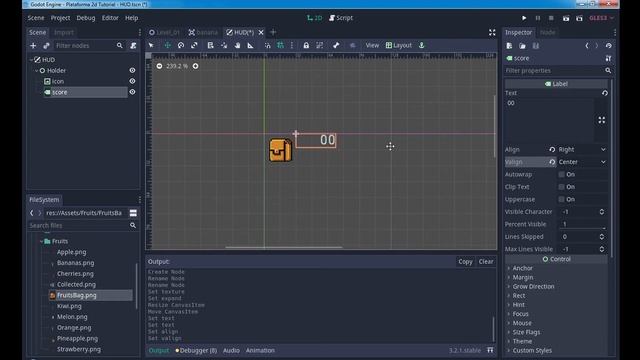Image resolution: width=640 pixels, height=360 pixels.
Task: Choose the Select Mode arrow tool
Action: point(151,45)
